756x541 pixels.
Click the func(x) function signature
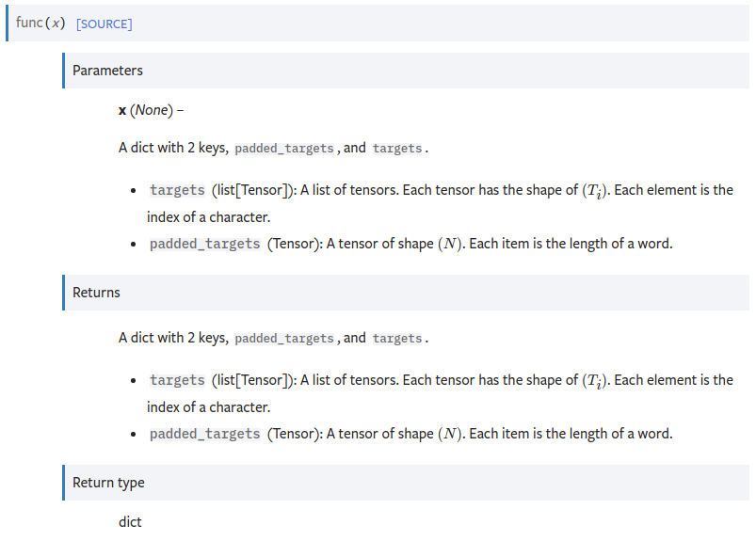click(40, 23)
